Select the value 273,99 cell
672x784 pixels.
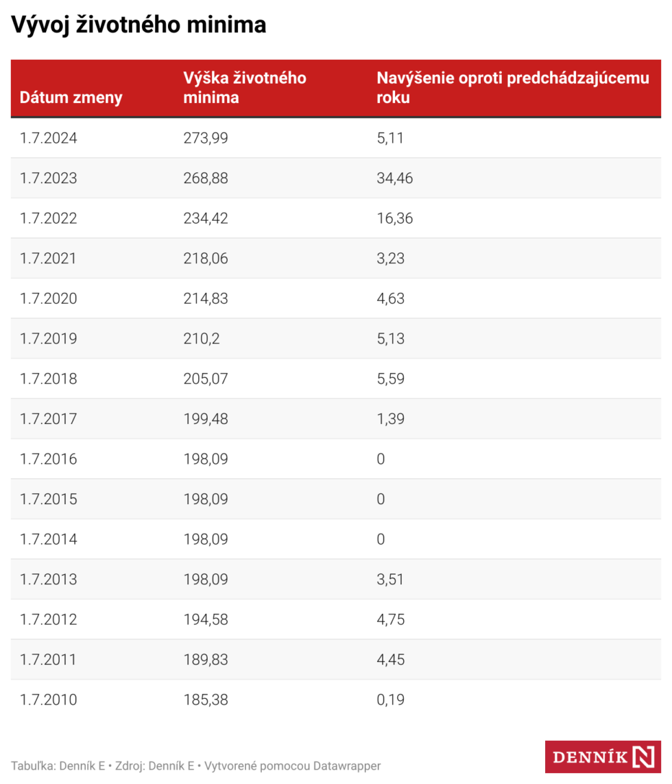coord(206,139)
